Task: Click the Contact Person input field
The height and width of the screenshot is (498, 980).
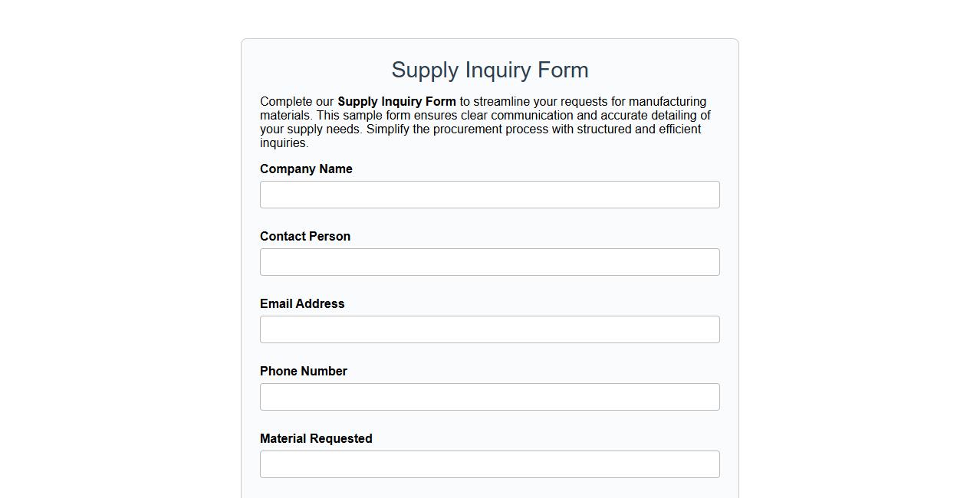Action: coord(489,262)
